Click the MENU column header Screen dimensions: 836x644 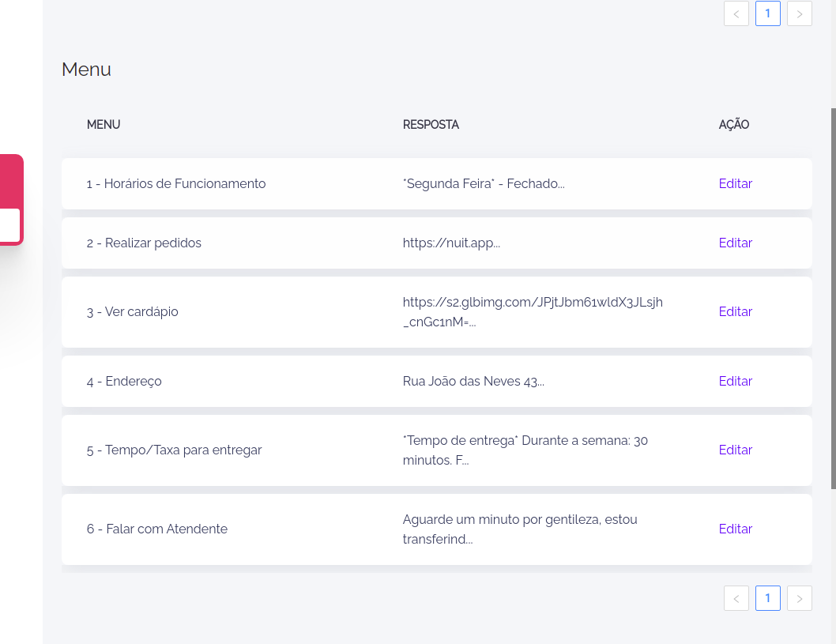pyautogui.click(x=104, y=125)
